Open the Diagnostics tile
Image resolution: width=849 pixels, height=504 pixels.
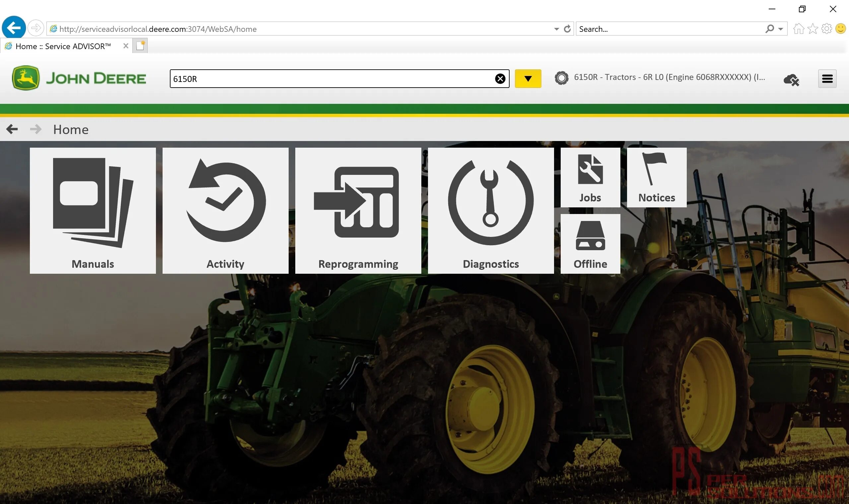coord(491,211)
